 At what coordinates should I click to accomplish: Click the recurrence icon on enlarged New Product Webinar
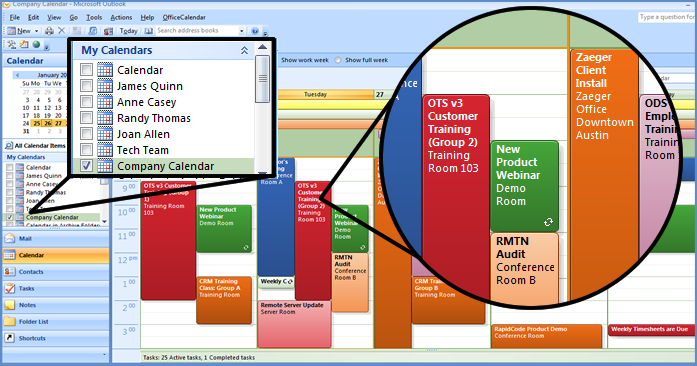coord(549,222)
